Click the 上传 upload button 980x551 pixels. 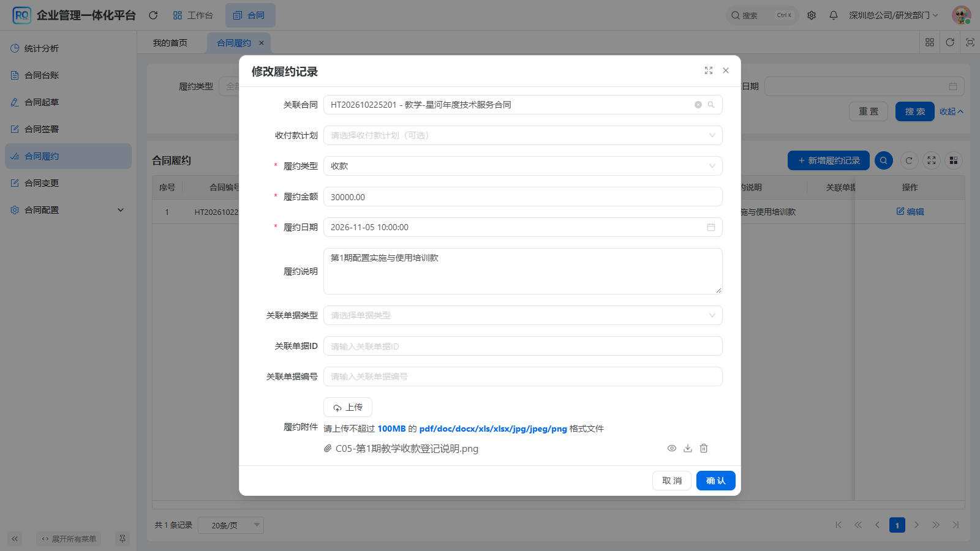point(348,407)
